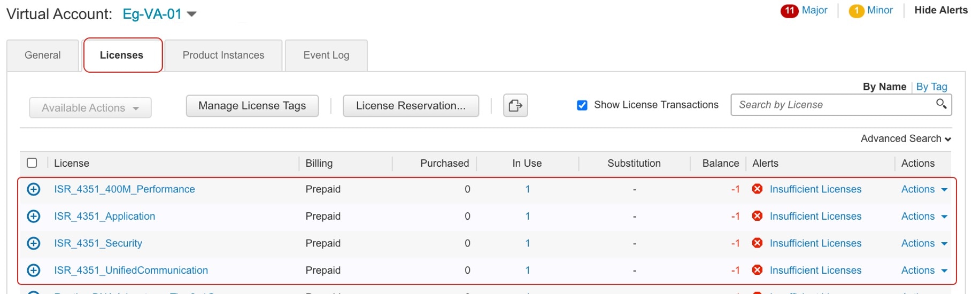Screen dimensions: 980x294
Task: Click Purchased value 0 for ISR_4351_UnifiedCommunication
Action: pyautogui.click(x=467, y=270)
